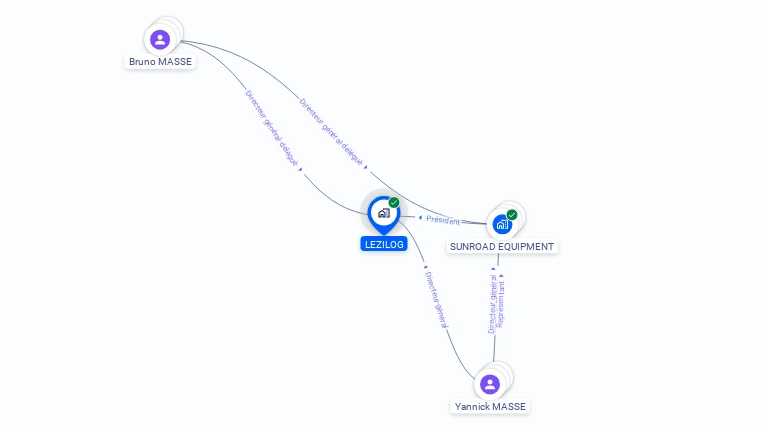Select the Président relationship label
Image resolution: width=768 pixels, height=432 pixels.
tap(443, 220)
